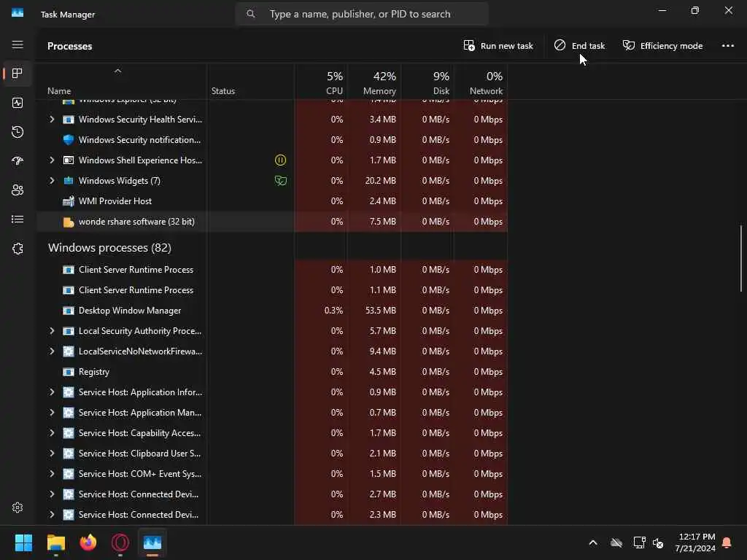The height and width of the screenshot is (560, 747).
Task: Click the Windows processes (82) group header
Action: click(x=109, y=248)
